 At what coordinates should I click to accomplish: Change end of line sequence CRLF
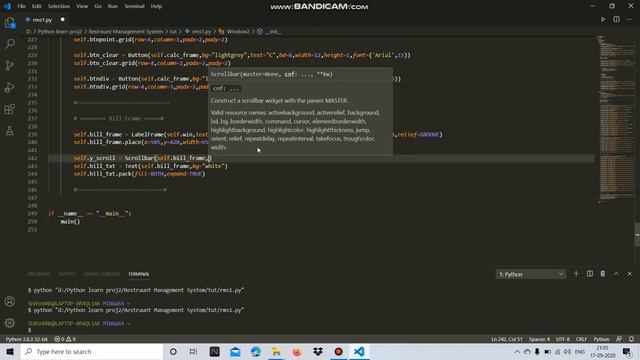[x=581, y=339]
